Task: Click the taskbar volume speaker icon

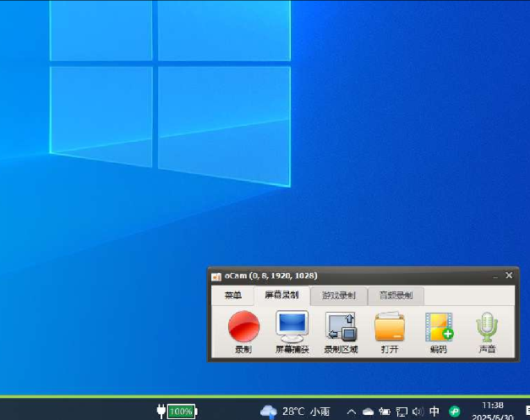Action: pos(417,412)
